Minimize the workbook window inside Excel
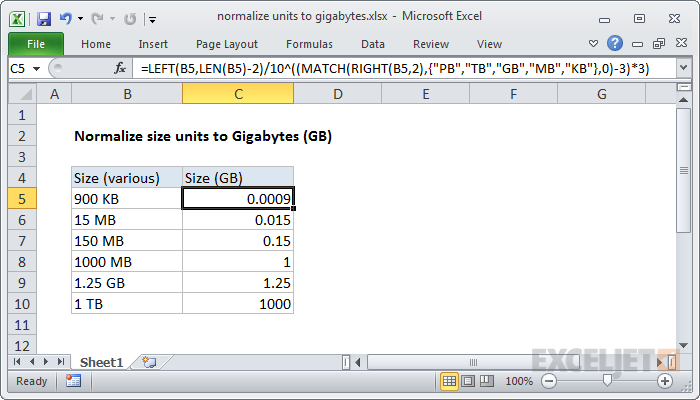 click(x=638, y=44)
